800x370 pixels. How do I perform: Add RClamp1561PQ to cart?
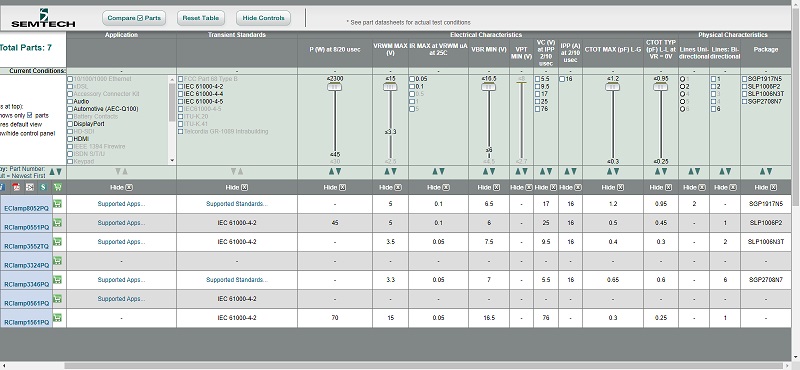(x=57, y=317)
